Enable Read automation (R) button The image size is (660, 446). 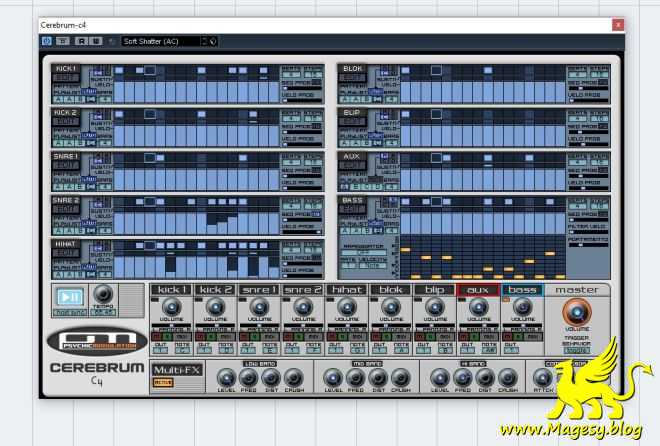[x=82, y=41]
